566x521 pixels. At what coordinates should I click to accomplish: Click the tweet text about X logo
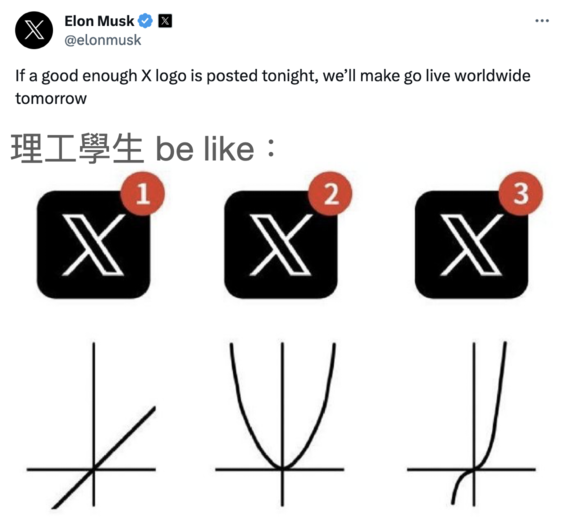[273, 87]
